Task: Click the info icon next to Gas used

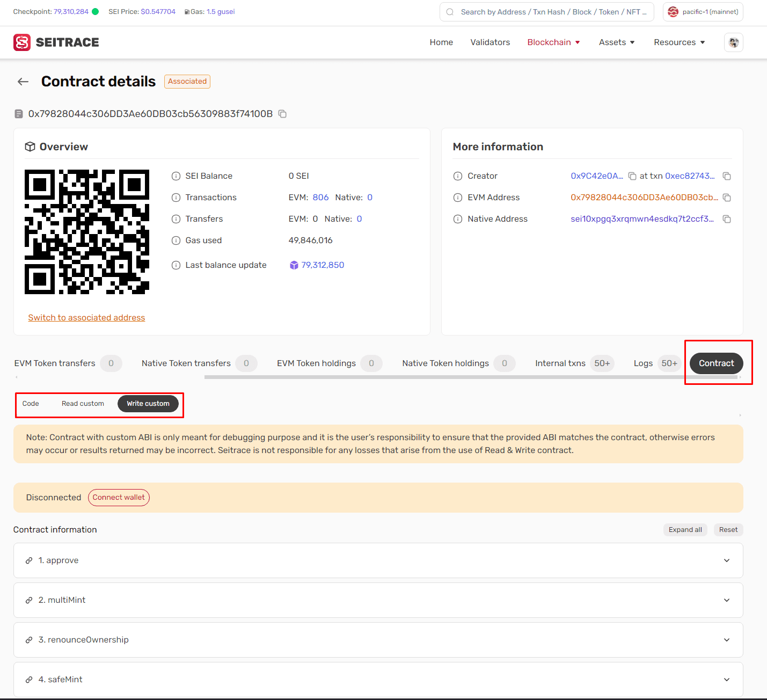Action: 176,240
